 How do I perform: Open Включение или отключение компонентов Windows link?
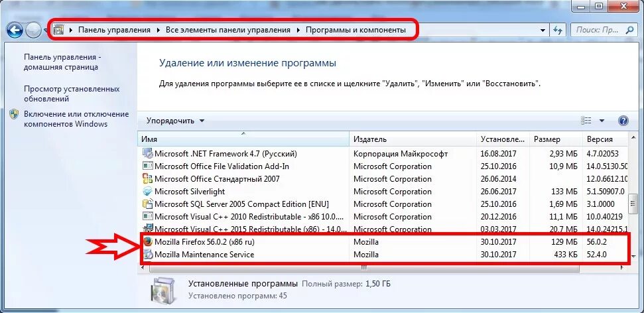[76, 119]
